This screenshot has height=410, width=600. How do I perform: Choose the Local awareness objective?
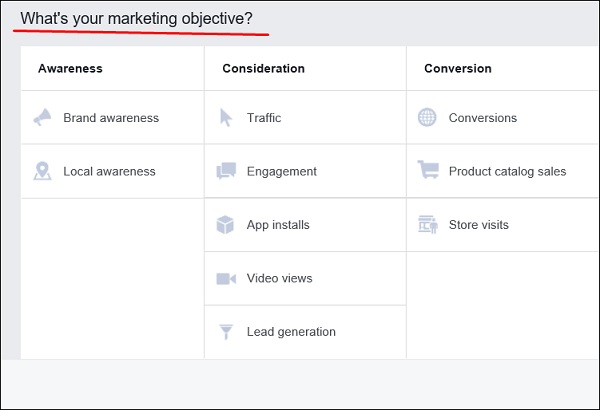pyautogui.click(x=109, y=172)
